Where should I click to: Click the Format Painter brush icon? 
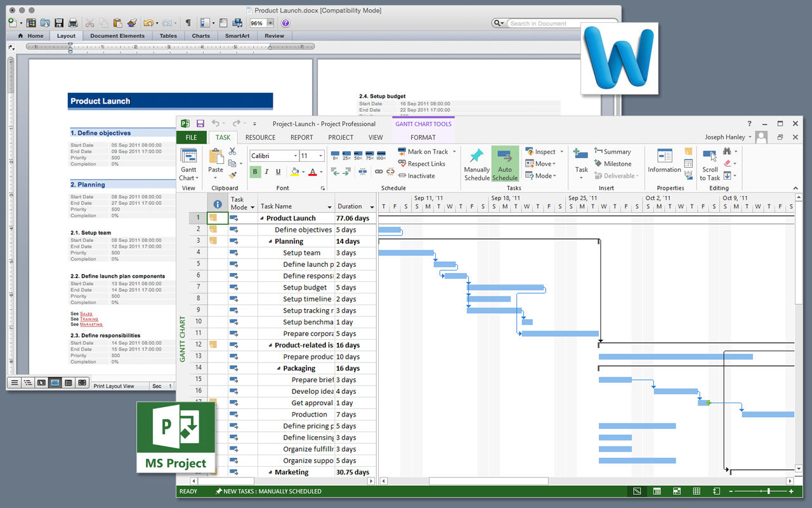[233, 175]
